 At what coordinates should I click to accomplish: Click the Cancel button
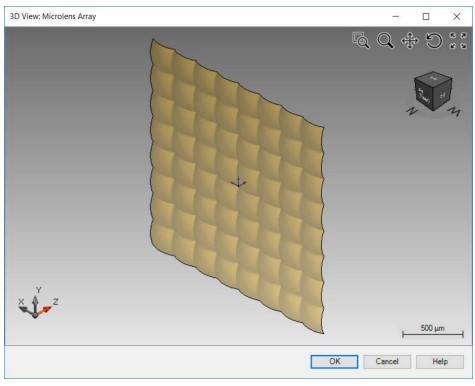[387, 362]
